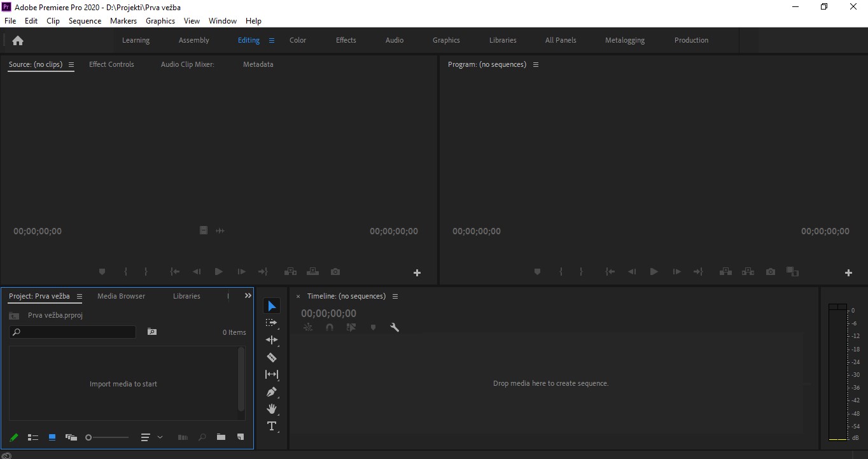Open Timeline display settings wrench

(x=395, y=327)
